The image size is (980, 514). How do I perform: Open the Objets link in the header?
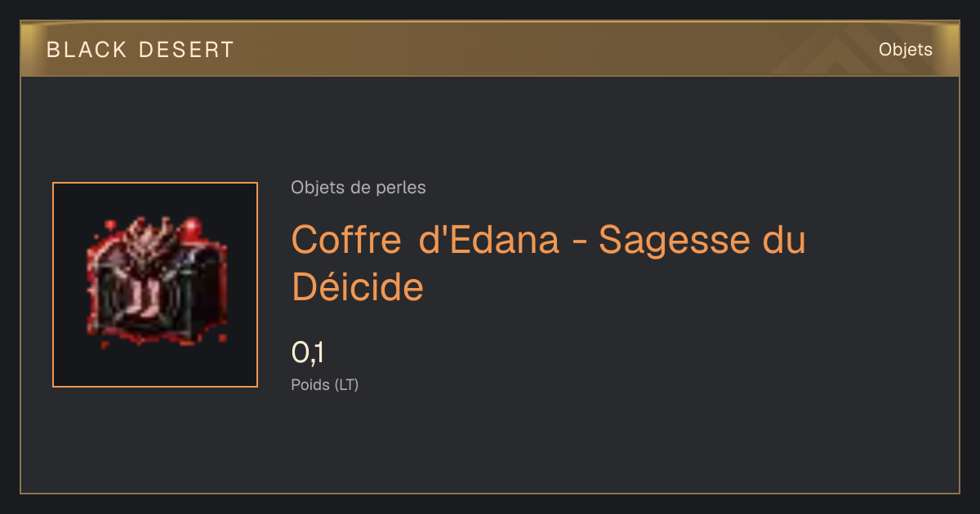pyautogui.click(x=905, y=50)
